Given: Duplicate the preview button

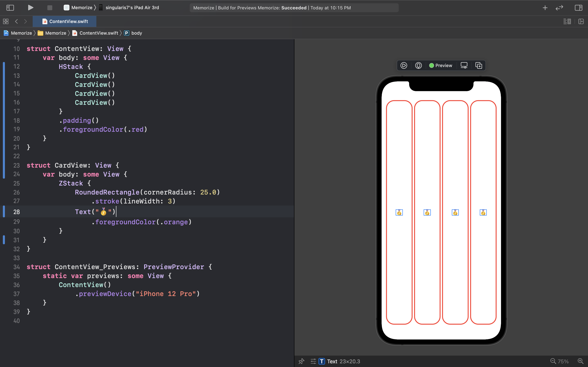Looking at the screenshot, I should 478,65.
